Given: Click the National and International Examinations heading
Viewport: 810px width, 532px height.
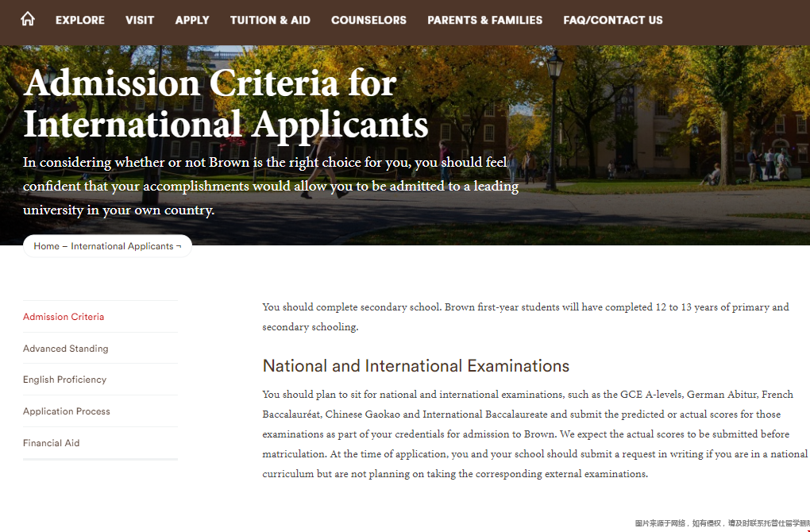Looking at the screenshot, I should 415,366.
